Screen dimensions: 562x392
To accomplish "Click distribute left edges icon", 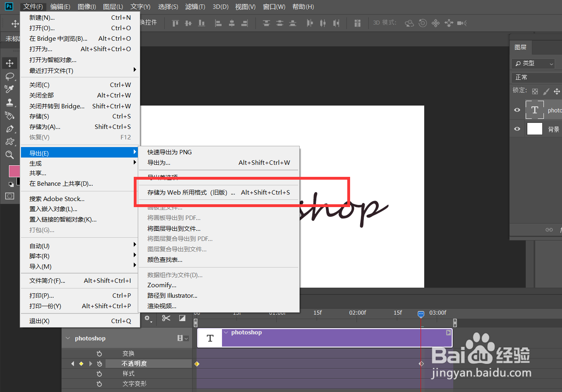I will tap(309, 23).
